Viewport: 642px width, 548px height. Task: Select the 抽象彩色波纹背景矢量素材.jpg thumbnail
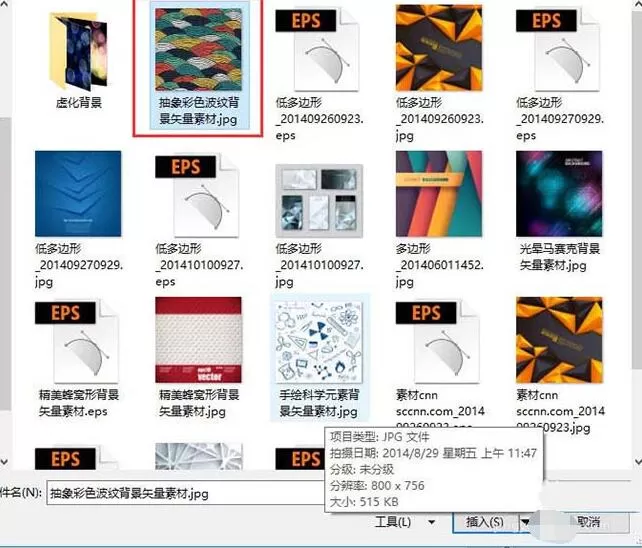pos(199,49)
